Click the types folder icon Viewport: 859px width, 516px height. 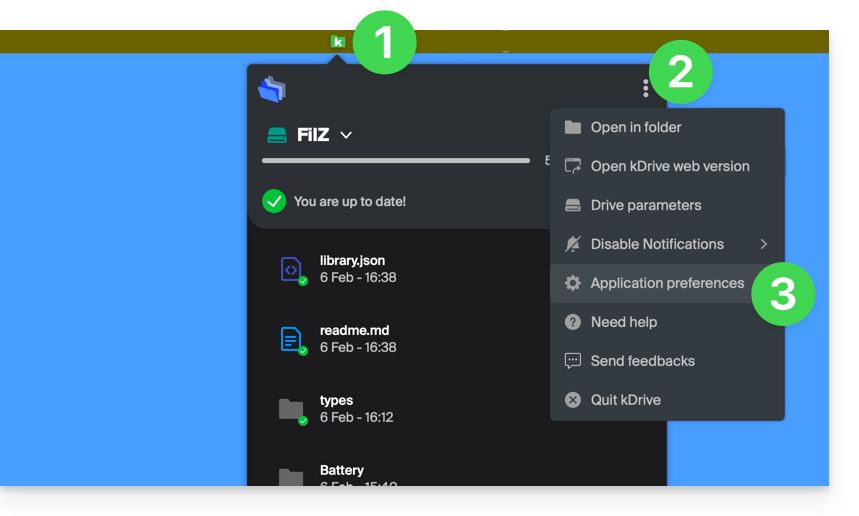tap(291, 409)
